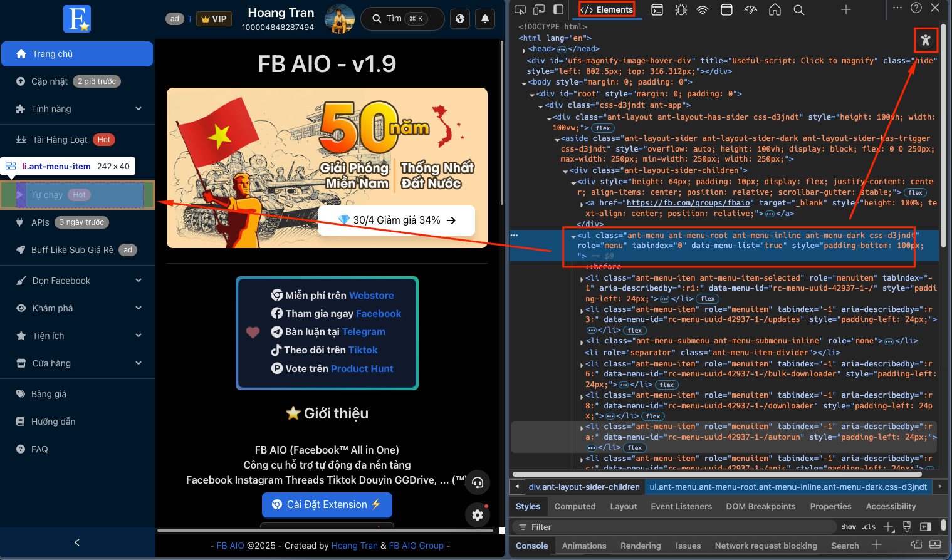Open the Welcome home icon in DevTools
Viewport: 952px width, 560px height.
point(775,9)
